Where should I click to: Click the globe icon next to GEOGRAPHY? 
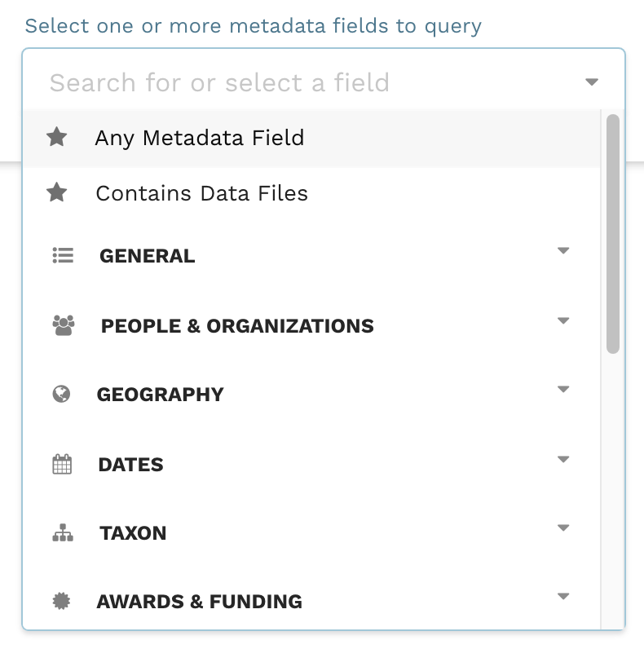click(61, 395)
